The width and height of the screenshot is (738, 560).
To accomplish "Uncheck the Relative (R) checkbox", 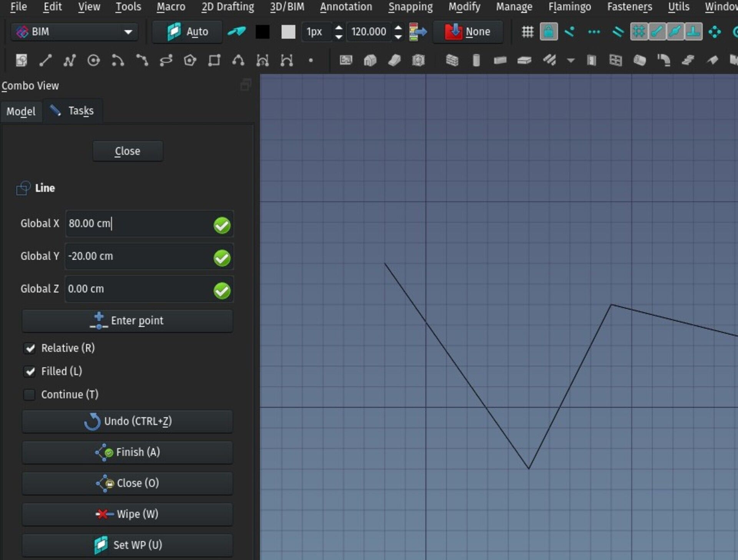I will pyautogui.click(x=30, y=348).
